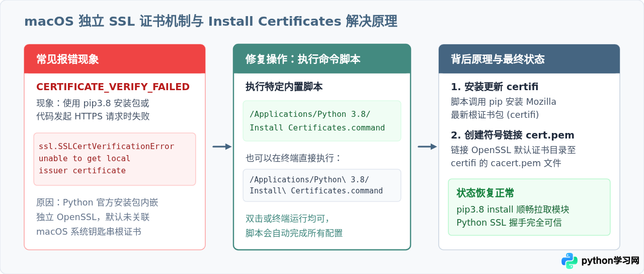This screenshot has width=644, height=274.
Task: Click the '原因：Python 官方安装包内嵌' line
Action: 97,202
